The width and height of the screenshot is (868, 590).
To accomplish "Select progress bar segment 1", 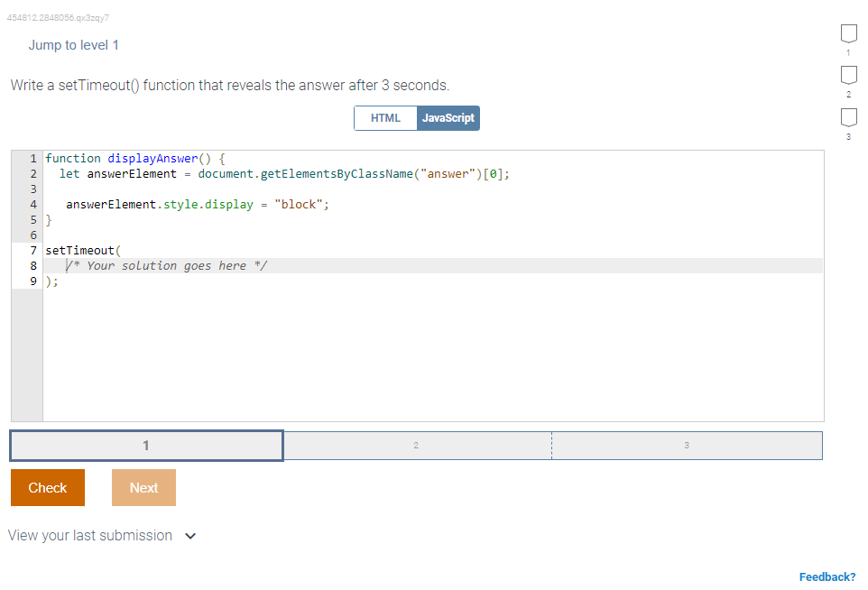I will 145,445.
